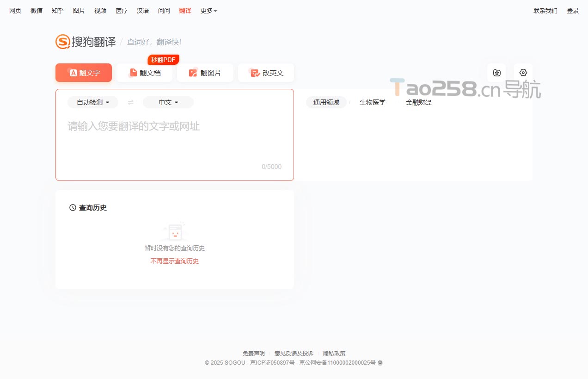The width and height of the screenshot is (588, 379).
Task: Switch to the 翻文档 document tab
Action: pos(145,73)
